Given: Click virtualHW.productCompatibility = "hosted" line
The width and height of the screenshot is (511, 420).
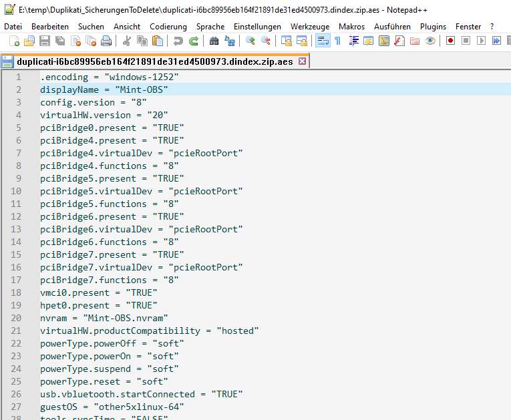Looking at the screenshot, I should click(x=149, y=331).
